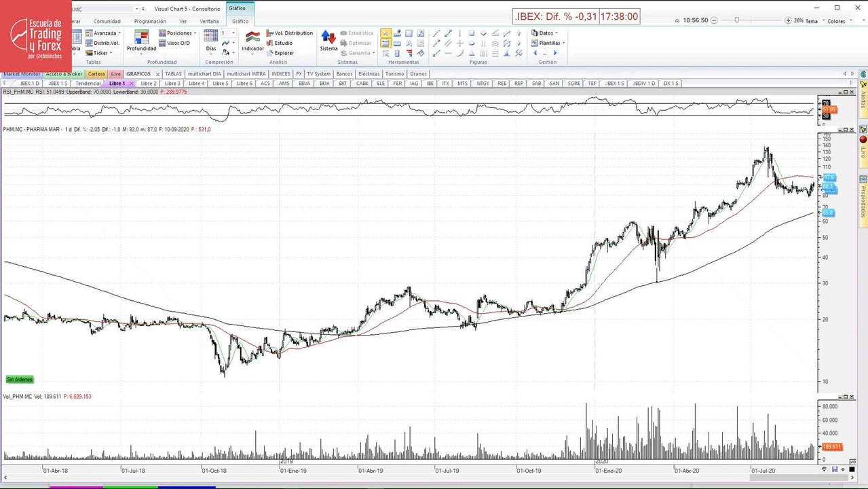This screenshot has width=868, height=489.
Task: Launch the Explorer tool
Action: coord(280,53)
